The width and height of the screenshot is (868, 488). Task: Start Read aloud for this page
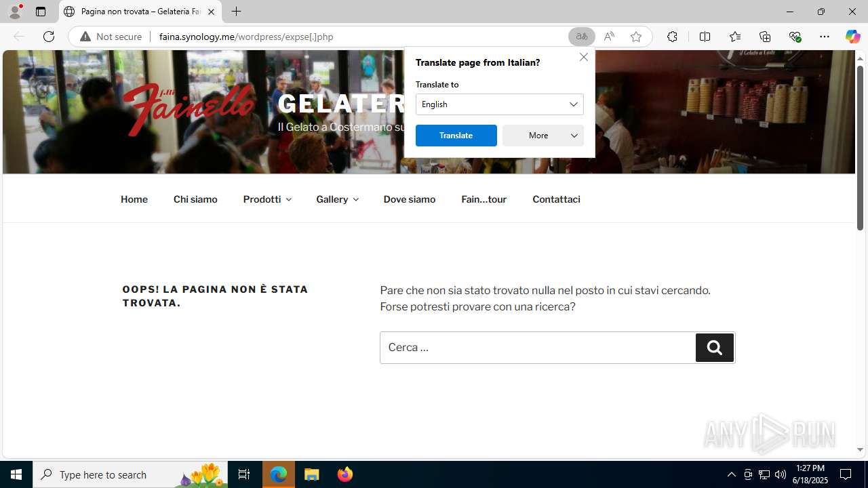click(609, 37)
